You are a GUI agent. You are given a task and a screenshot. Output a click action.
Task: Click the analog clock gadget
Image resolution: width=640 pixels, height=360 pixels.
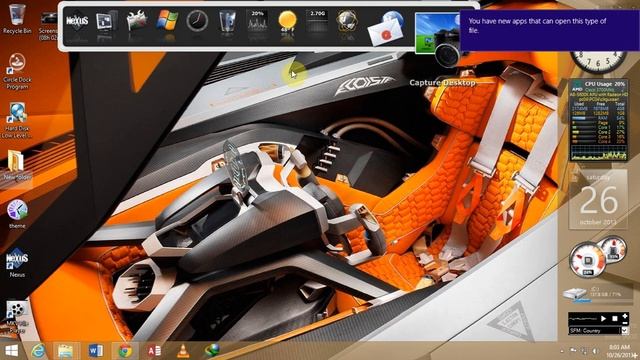(x=598, y=61)
